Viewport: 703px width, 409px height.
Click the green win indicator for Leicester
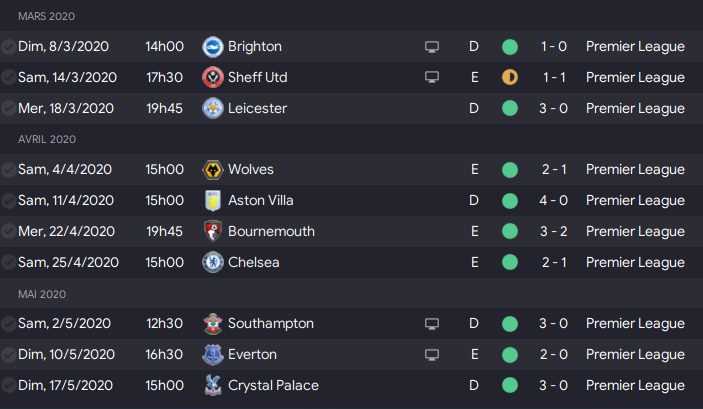pyautogui.click(x=510, y=108)
